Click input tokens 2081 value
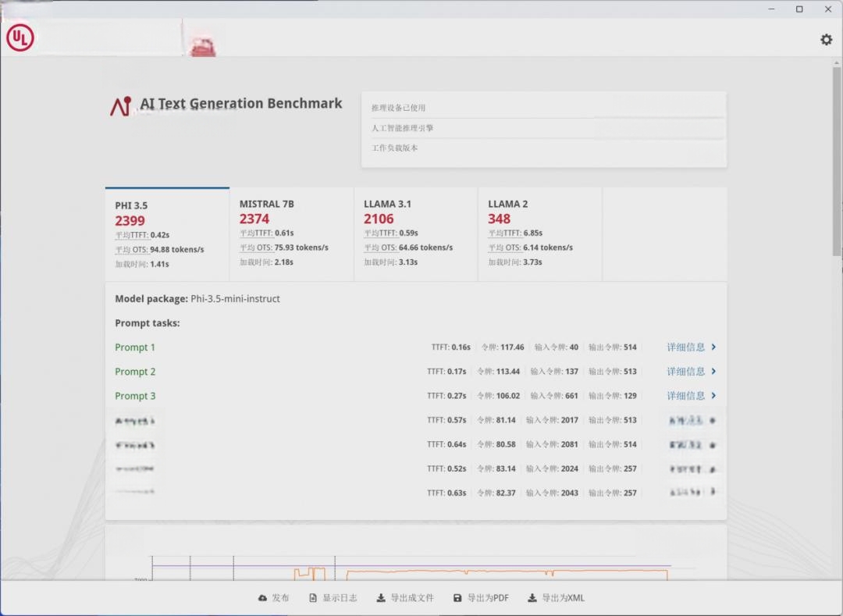Viewport: 843px width, 616px height. [x=569, y=444]
